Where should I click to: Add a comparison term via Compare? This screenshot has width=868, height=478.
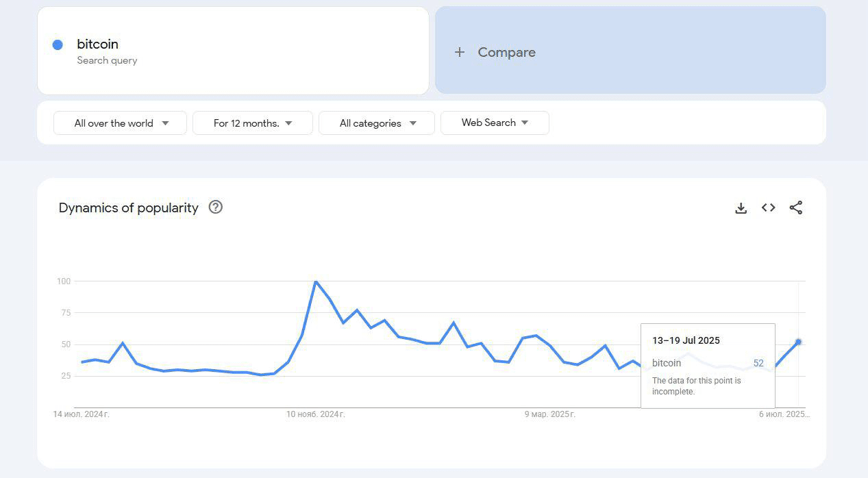(x=506, y=52)
